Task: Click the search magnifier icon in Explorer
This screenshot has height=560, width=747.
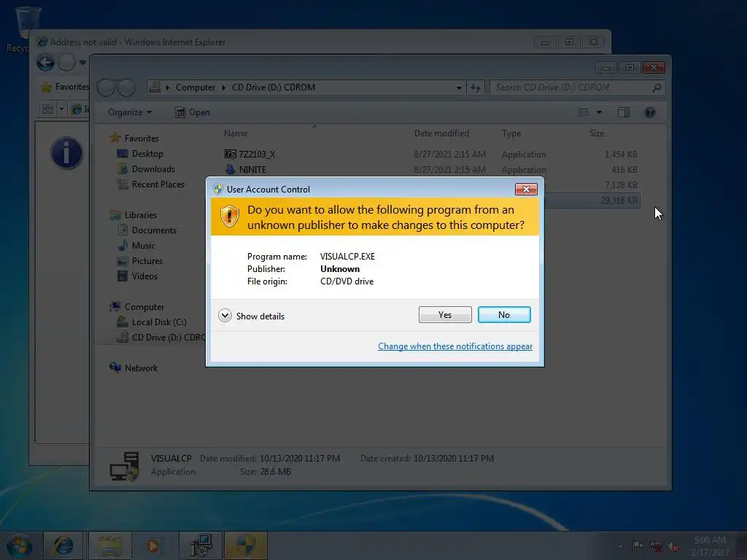Action: pos(657,87)
